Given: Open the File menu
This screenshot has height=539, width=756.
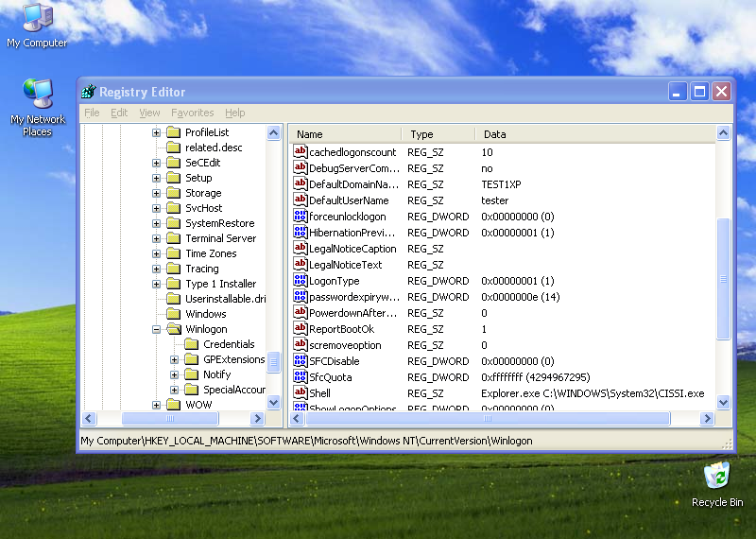Looking at the screenshot, I should click(x=92, y=113).
